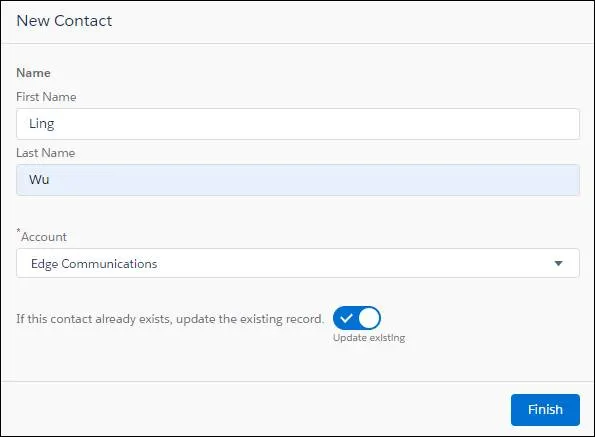Screen dimensions: 595x437
Task: Focus the Last Name input field
Action: pos(298,180)
